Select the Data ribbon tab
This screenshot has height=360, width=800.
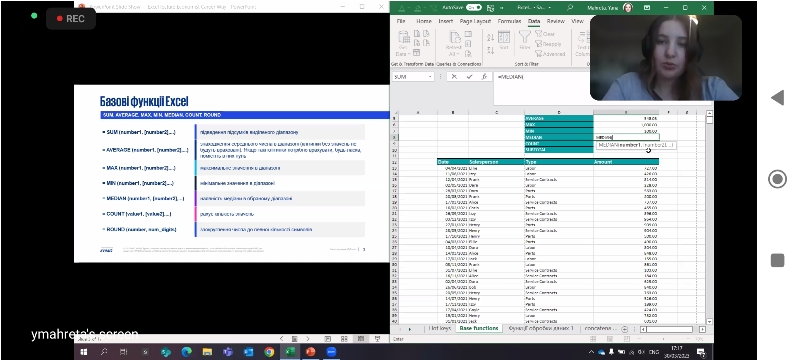point(534,21)
